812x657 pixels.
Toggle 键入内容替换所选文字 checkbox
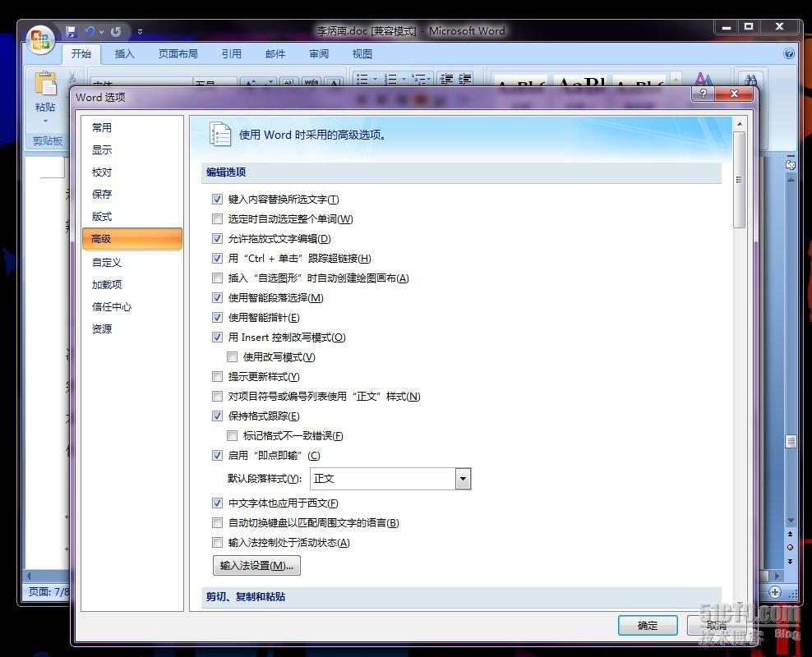click(x=218, y=200)
